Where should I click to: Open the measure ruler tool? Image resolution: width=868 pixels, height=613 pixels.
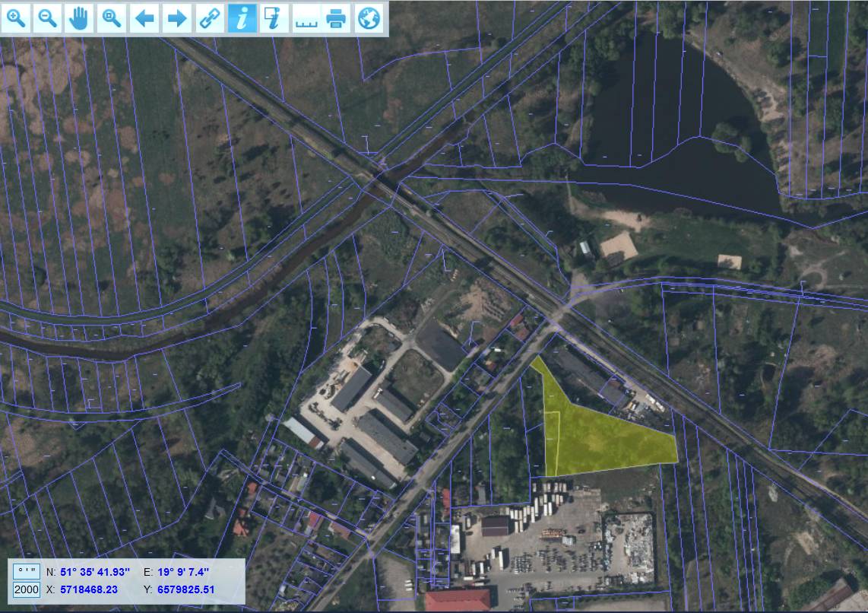(x=306, y=18)
